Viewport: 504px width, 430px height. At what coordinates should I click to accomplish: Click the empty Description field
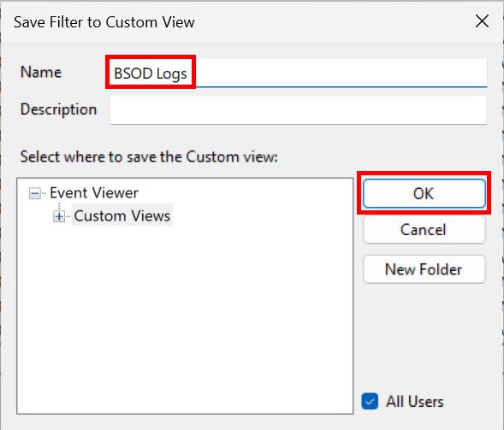point(299,109)
